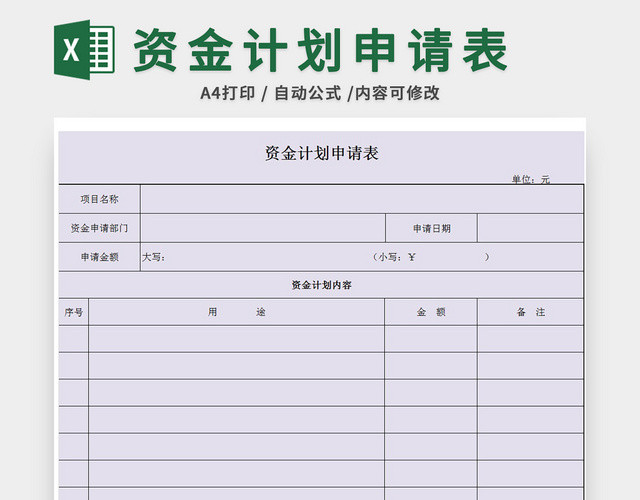Click the empty field beside 项目名称
Image resolution: width=640 pixels, height=500 pixels.
tap(362, 199)
